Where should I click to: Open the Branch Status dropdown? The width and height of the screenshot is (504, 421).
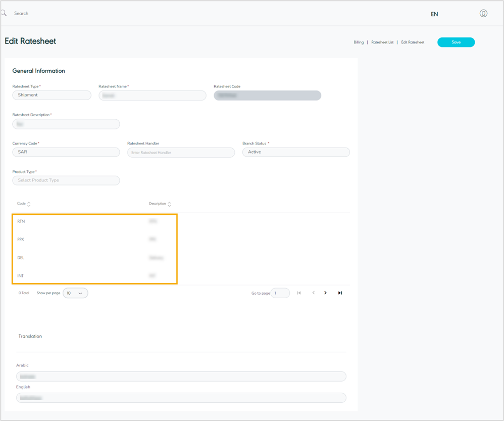(296, 152)
